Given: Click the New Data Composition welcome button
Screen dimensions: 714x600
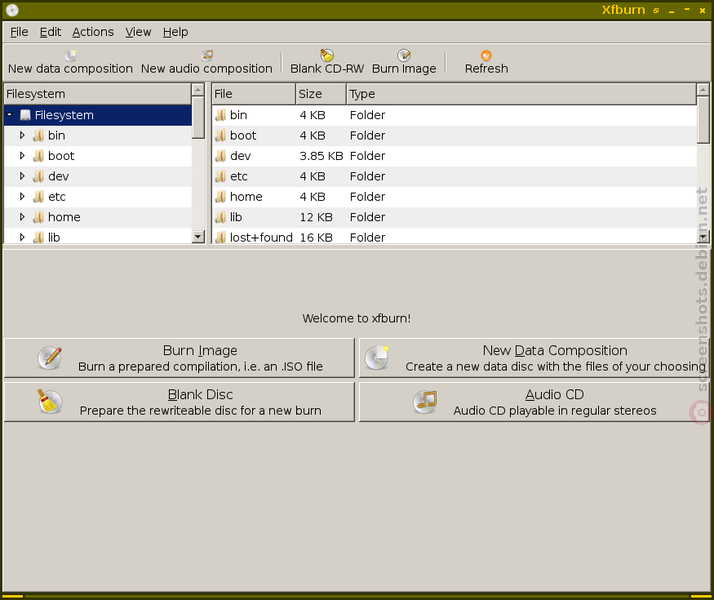Looking at the screenshot, I should pos(534,358).
